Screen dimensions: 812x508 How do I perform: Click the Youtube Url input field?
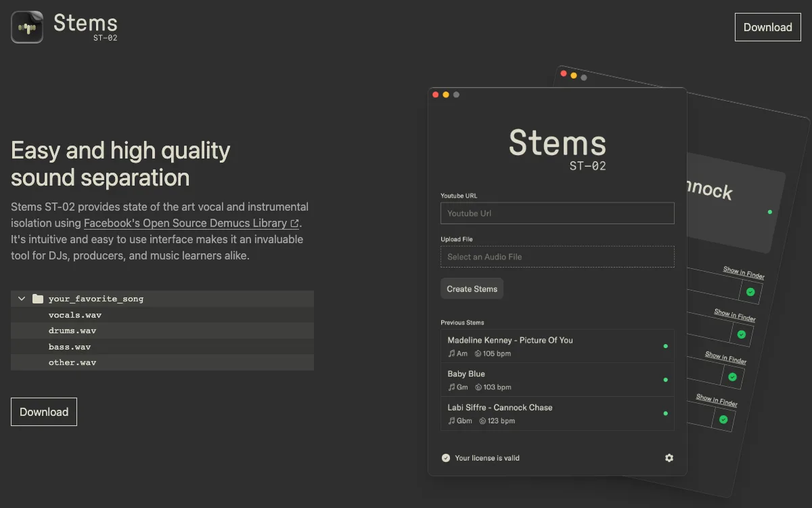coord(558,213)
